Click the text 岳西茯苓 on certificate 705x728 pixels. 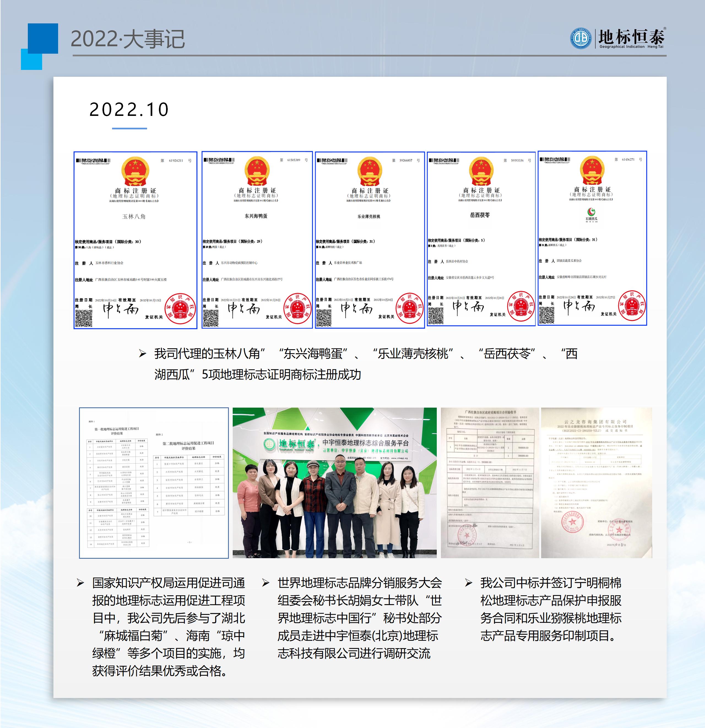coord(480,215)
